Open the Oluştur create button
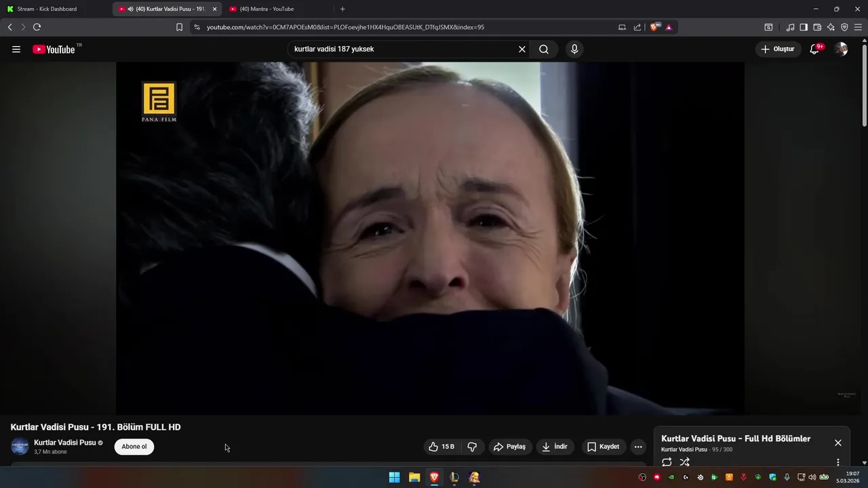The image size is (868, 488). point(778,49)
